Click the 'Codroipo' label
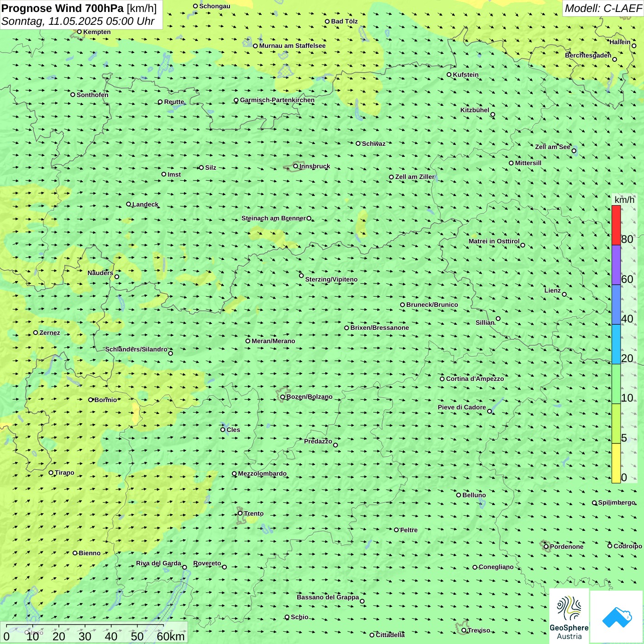The width and height of the screenshot is (644, 644). point(628,546)
